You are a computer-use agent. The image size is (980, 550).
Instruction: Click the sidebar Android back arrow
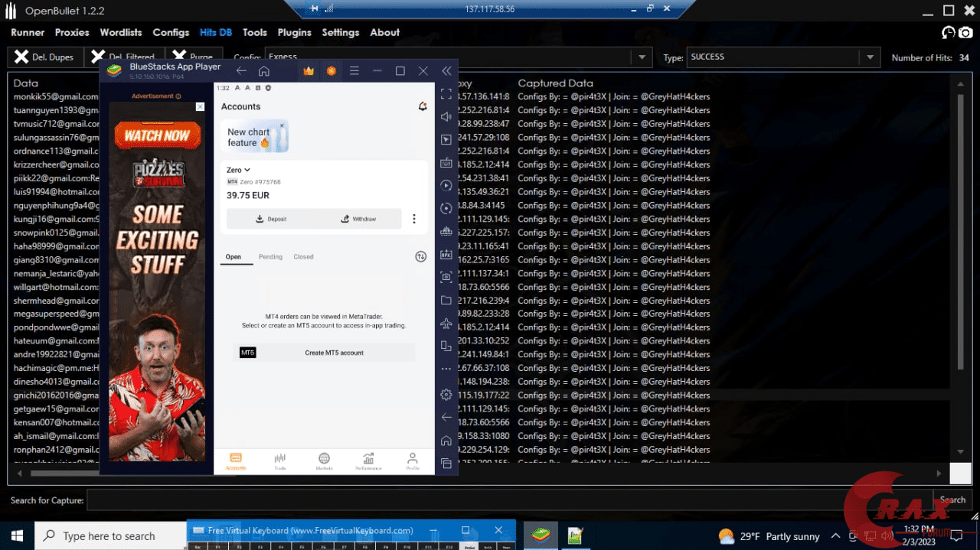click(x=446, y=418)
